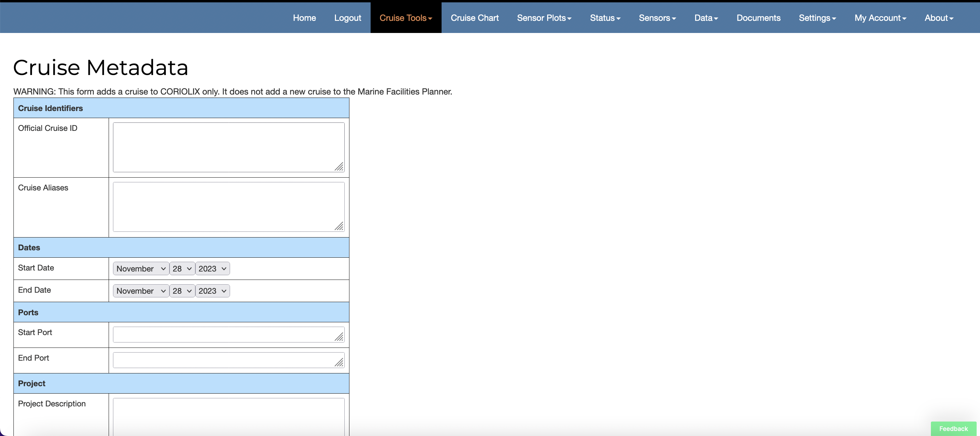Viewport: 980px width, 436px height.
Task: Expand the Sensor Plots menu
Action: [x=544, y=18]
